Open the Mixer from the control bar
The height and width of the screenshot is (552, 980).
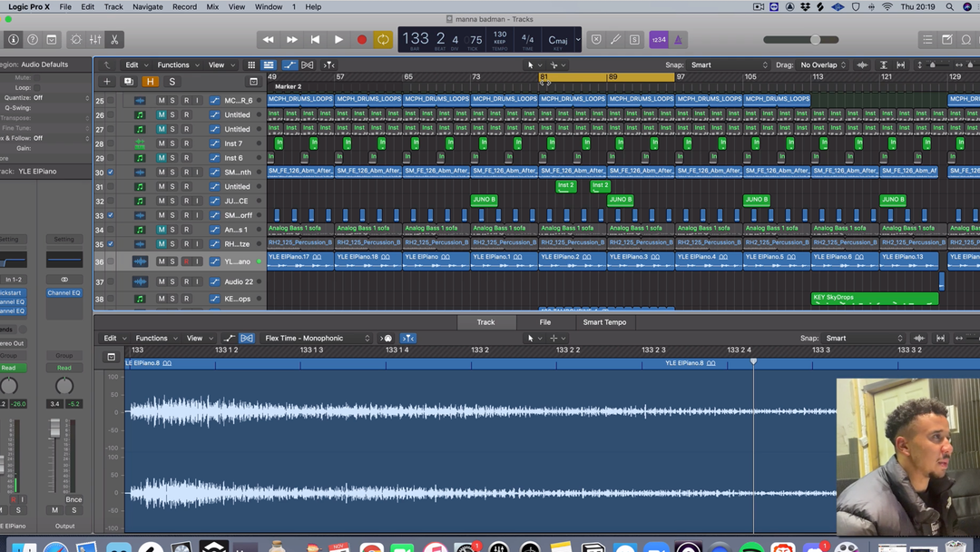point(95,40)
